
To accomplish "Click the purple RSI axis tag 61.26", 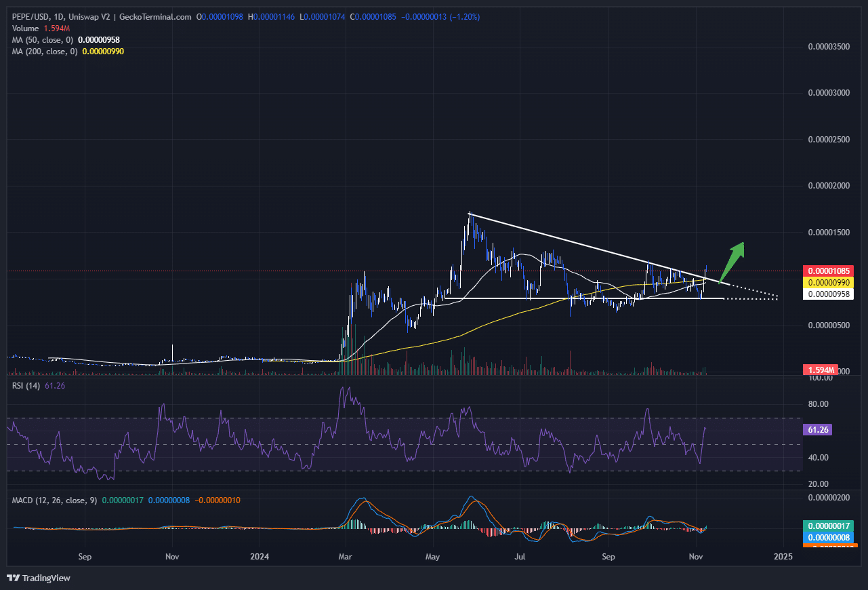I will pyautogui.click(x=817, y=429).
